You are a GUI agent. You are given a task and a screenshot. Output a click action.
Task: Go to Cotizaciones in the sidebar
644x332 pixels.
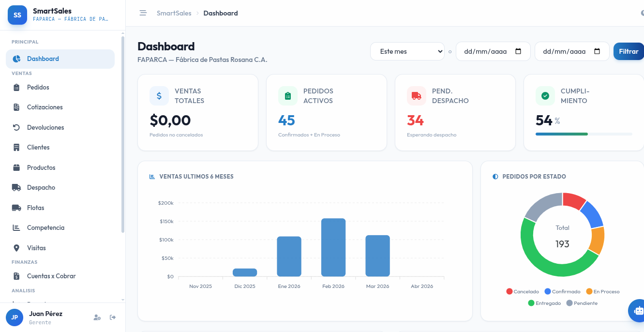click(60, 107)
